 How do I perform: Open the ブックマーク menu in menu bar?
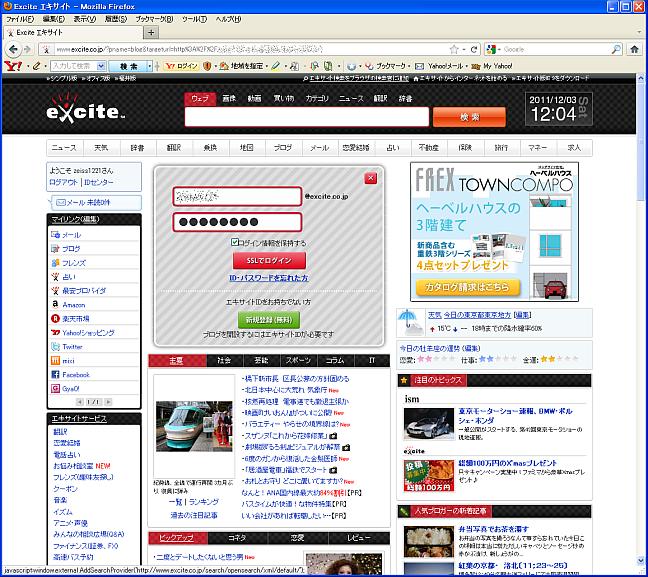(154, 19)
